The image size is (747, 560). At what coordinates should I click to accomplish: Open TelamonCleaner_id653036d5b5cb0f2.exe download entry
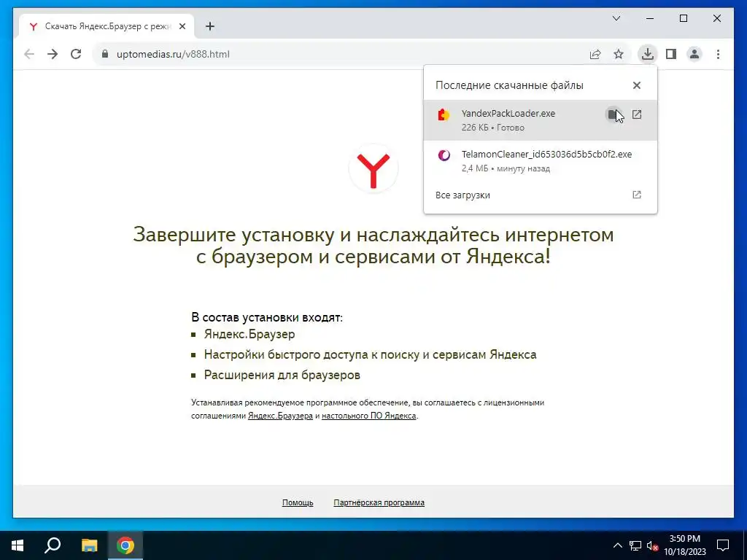[x=541, y=161]
